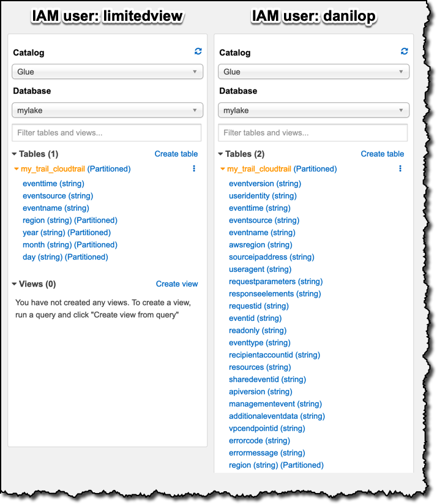Select eventname column in limitedview panel
This screenshot has height=504, width=437.
pos(56,208)
